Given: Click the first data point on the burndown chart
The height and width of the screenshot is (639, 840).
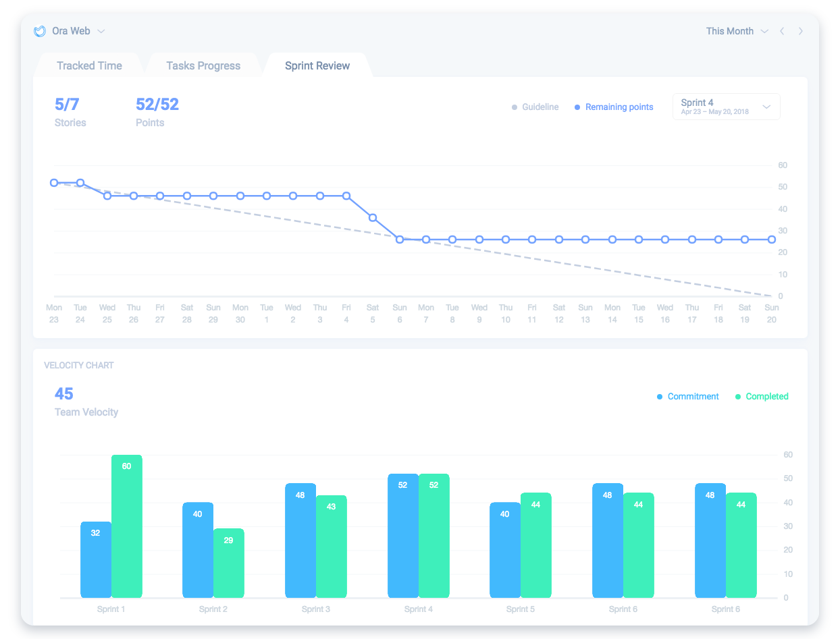Looking at the screenshot, I should [x=54, y=182].
